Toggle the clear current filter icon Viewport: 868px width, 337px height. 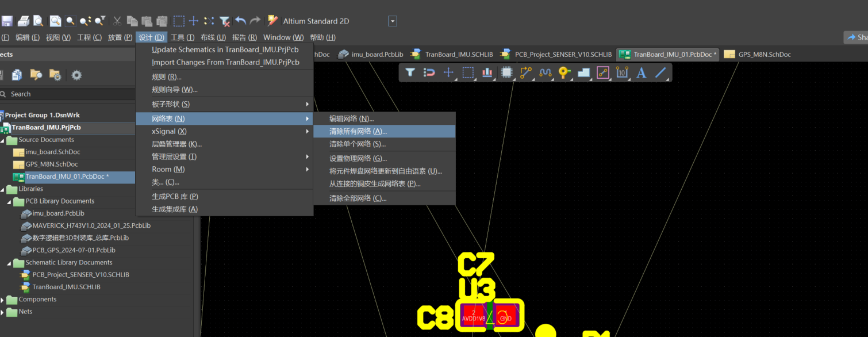click(x=225, y=21)
